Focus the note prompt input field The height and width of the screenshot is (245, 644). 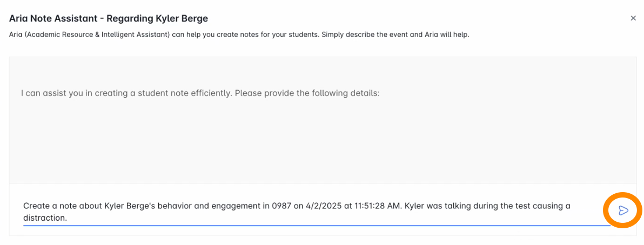(x=316, y=212)
